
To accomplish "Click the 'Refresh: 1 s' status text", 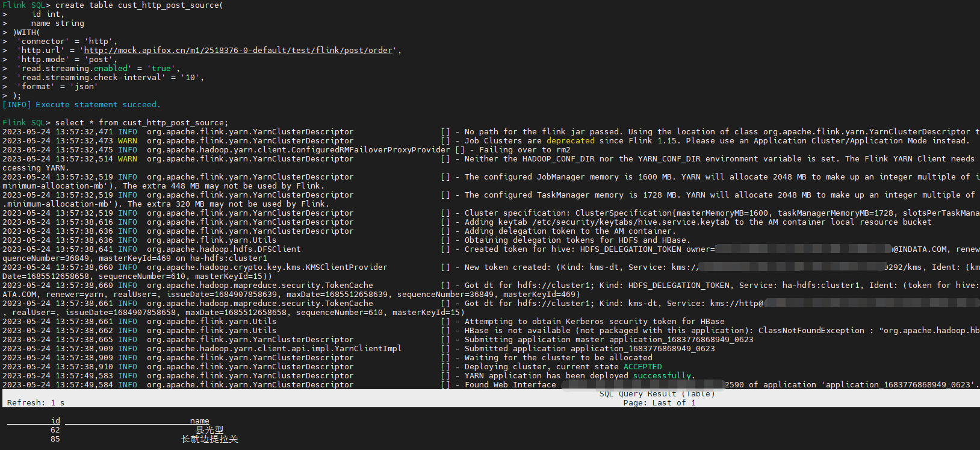I will pos(36,403).
